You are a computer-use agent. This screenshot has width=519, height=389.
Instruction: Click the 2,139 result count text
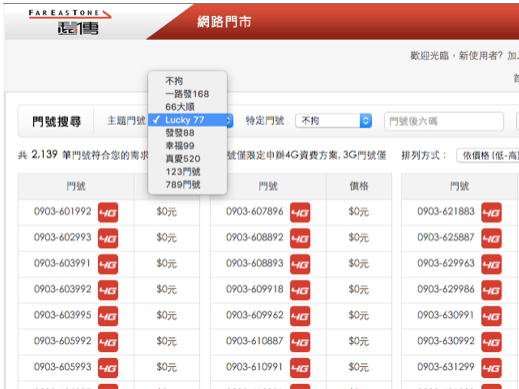pyautogui.click(x=44, y=154)
